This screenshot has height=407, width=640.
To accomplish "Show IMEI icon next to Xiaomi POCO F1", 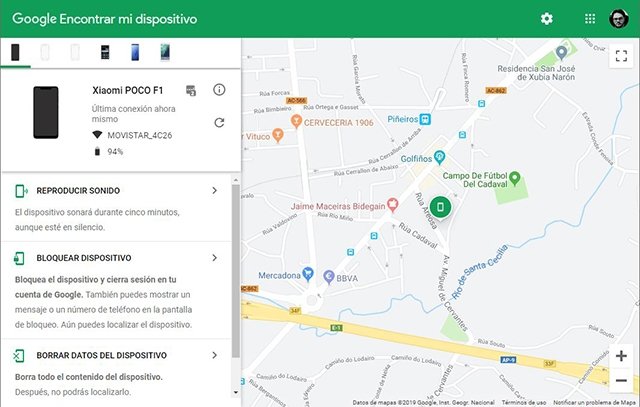I will [x=191, y=90].
